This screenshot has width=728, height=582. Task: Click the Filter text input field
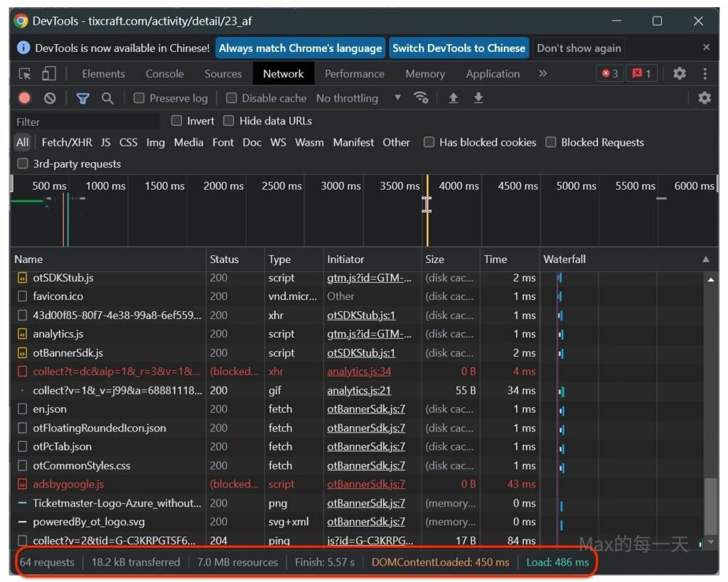(85, 122)
